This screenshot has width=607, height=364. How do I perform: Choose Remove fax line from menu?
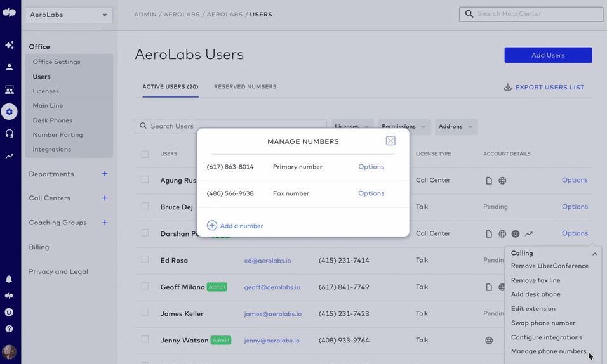point(535,280)
